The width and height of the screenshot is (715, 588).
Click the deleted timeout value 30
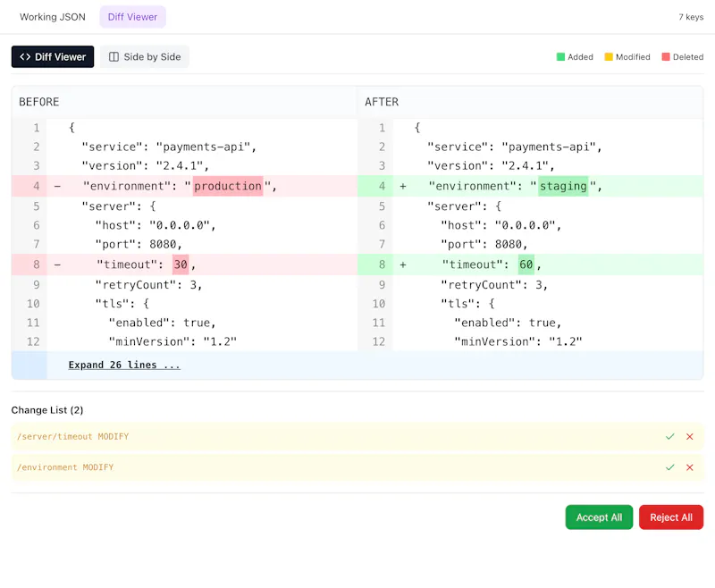click(181, 265)
